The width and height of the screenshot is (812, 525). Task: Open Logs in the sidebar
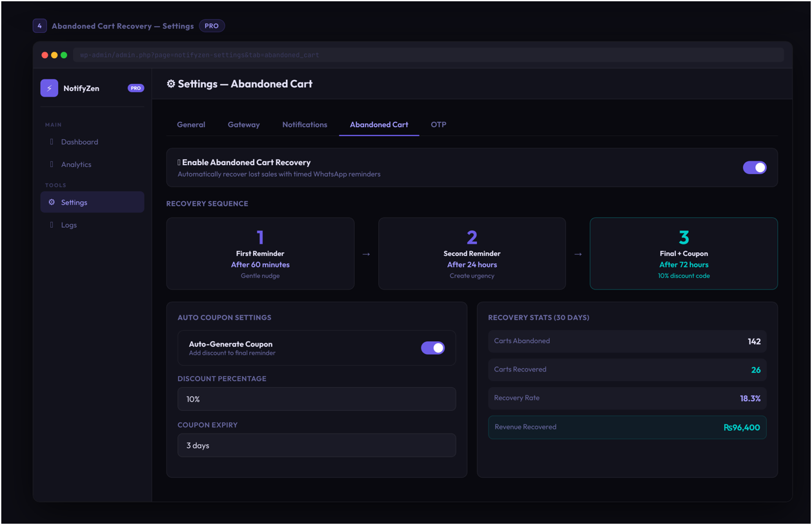point(92,225)
